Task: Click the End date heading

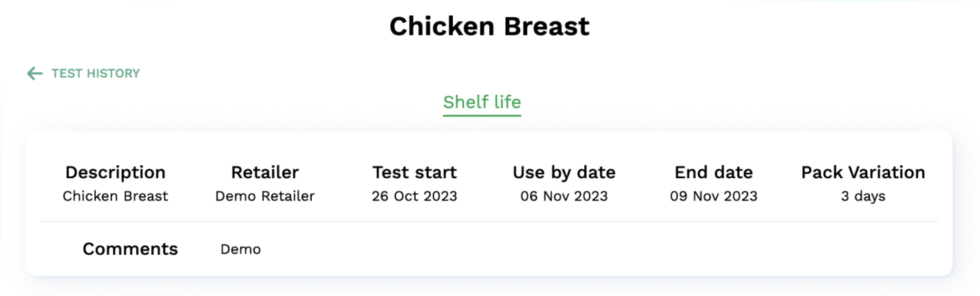Action: tap(714, 172)
